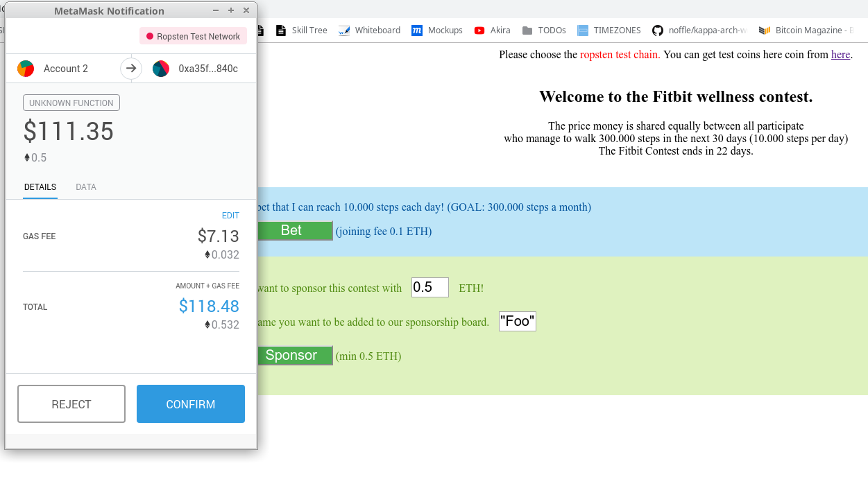
Task: Click the $118.48 total amount
Action: (209, 306)
